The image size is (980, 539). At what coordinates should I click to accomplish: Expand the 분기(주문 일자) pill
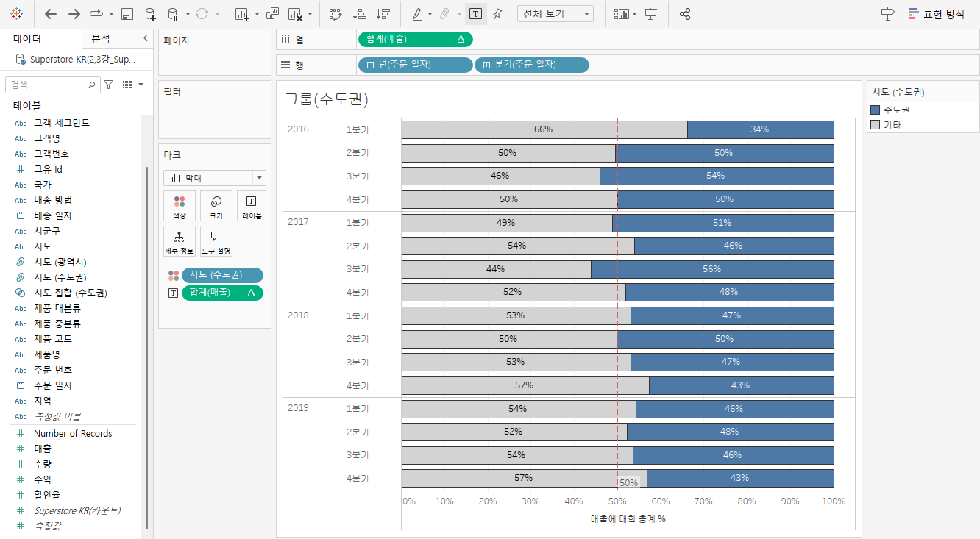pyautogui.click(x=487, y=65)
